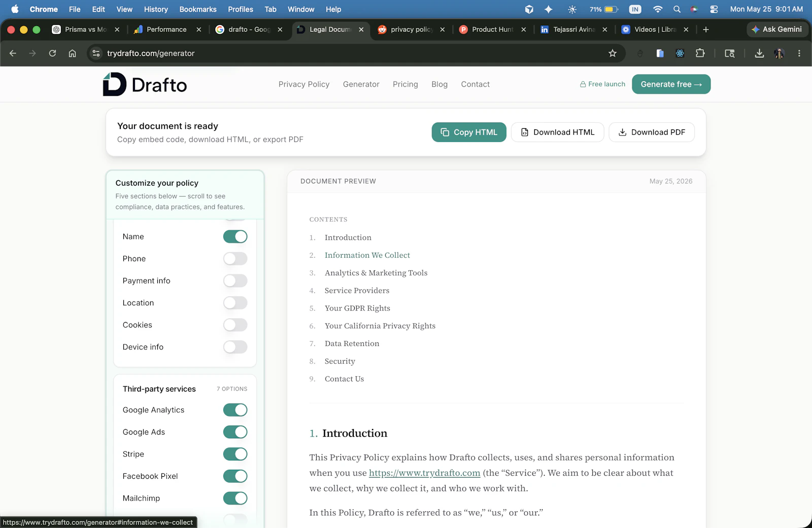Open the browser home icon
This screenshot has width=812, height=528.
pyautogui.click(x=73, y=53)
